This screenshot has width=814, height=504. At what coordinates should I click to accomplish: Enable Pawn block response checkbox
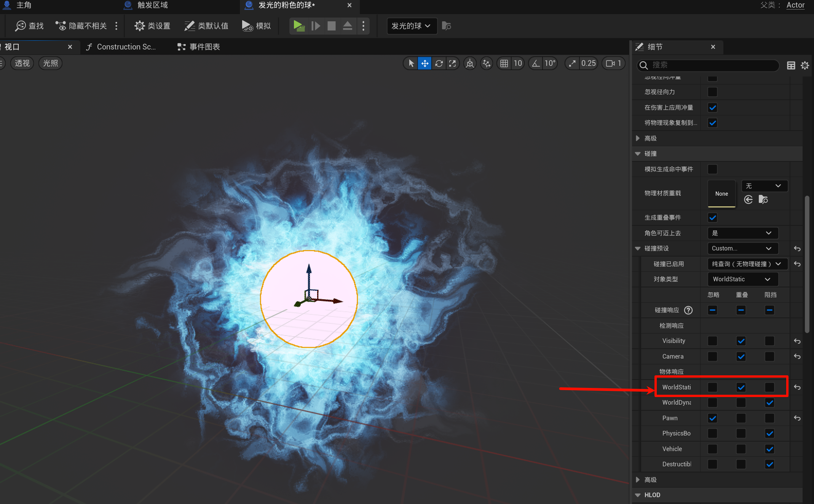pos(769,418)
